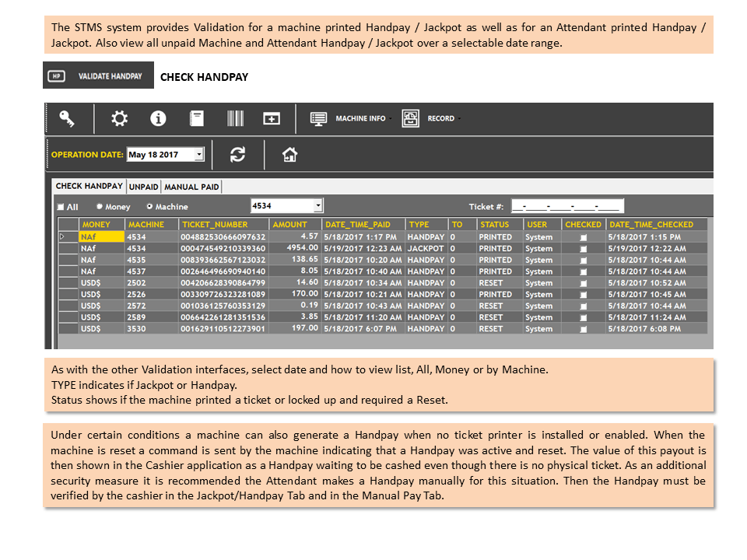
Task: Open the Operation Date dropdown
Action: (200, 154)
